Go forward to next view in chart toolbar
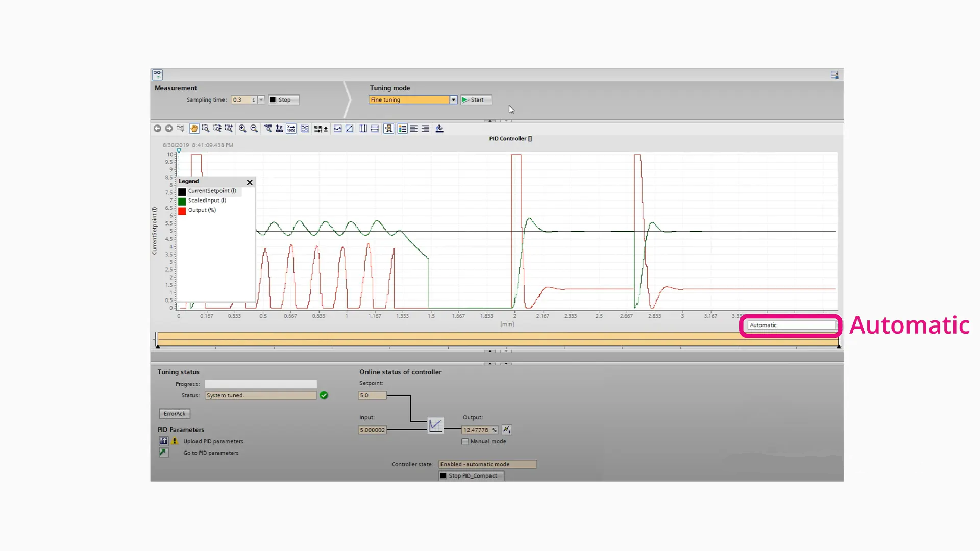The height and width of the screenshot is (551, 980). coord(169,129)
